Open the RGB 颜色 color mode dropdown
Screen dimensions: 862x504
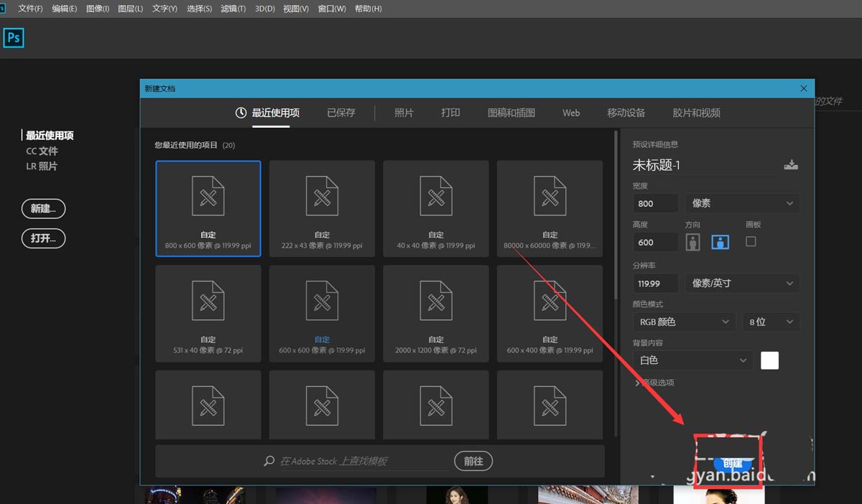click(x=682, y=322)
